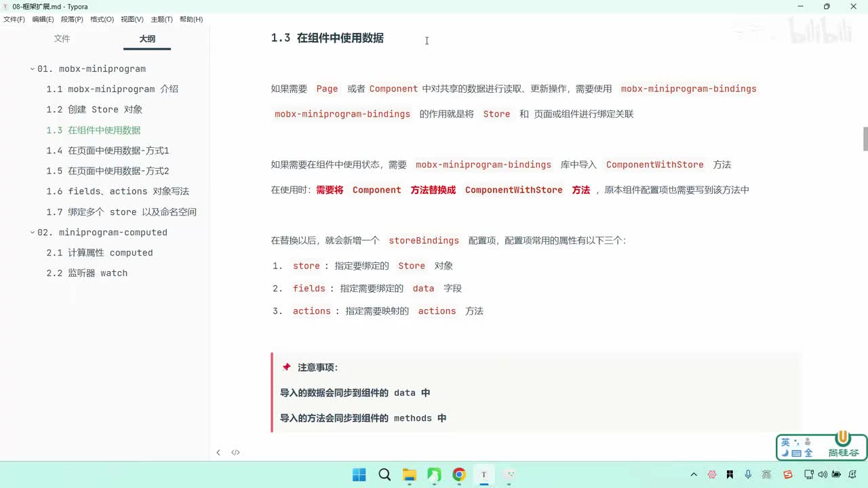The image size is (868, 488).
Task: Open Google Chrome from taskbar
Action: [459, 474]
